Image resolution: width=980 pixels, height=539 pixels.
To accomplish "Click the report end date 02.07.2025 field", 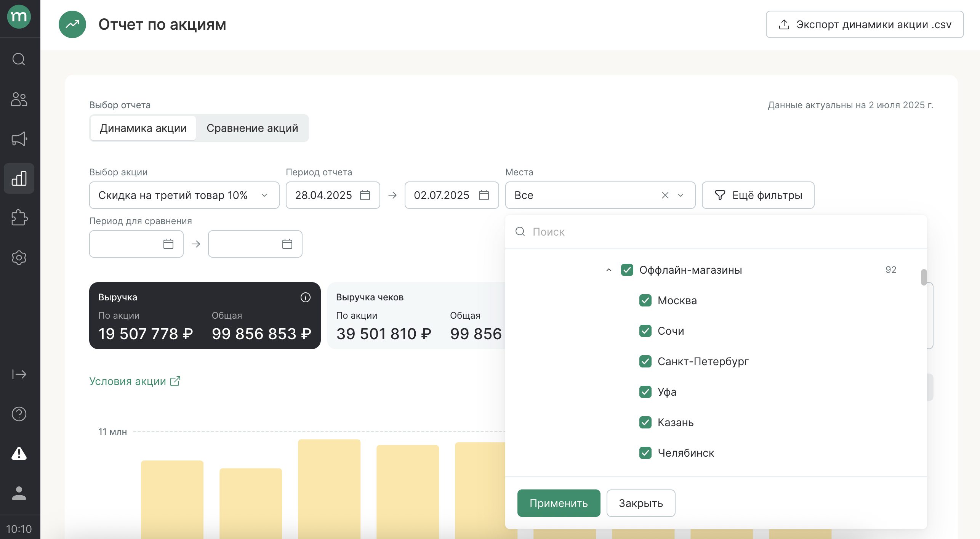I will click(452, 195).
